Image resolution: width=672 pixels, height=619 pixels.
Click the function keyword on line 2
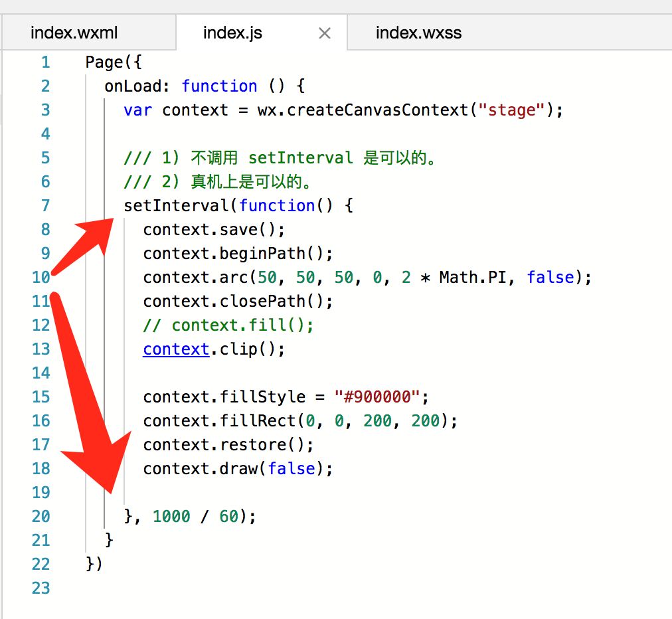tap(219, 86)
